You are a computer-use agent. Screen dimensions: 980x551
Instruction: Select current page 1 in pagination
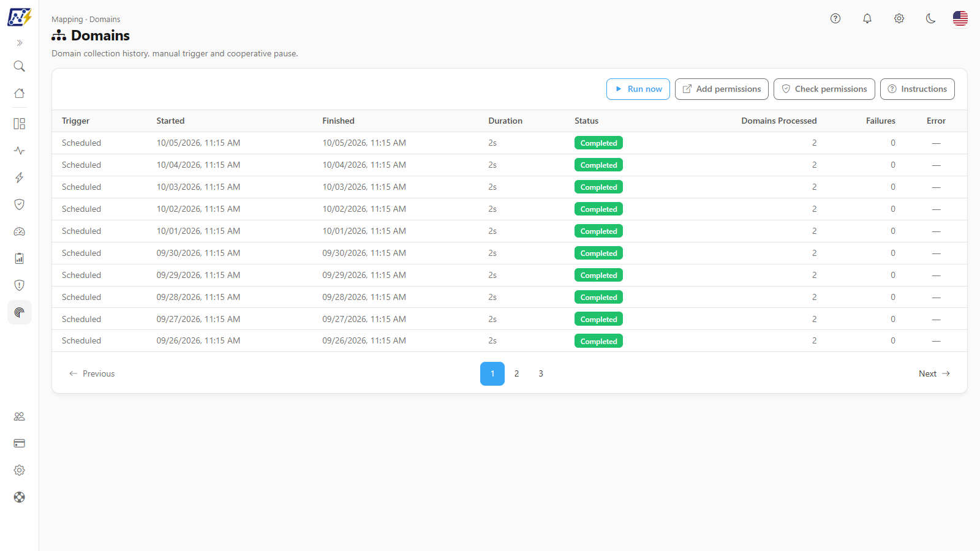(x=492, y=373)
